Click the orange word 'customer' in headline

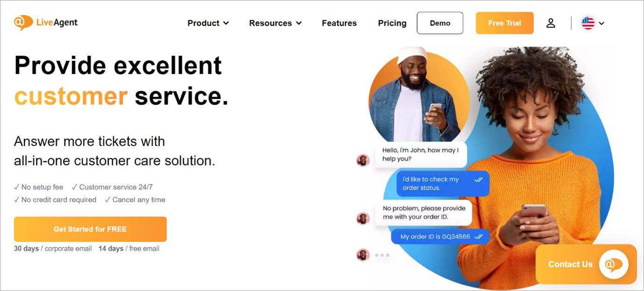[71, 96]
